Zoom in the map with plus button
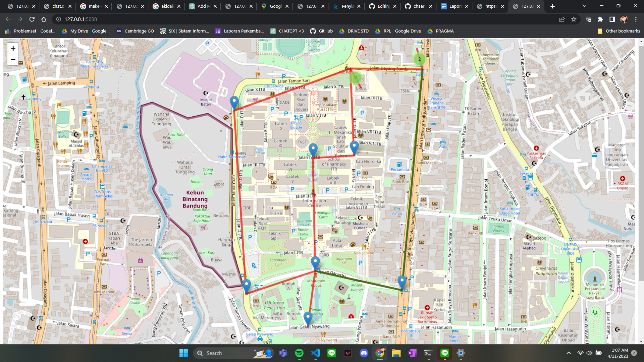Viewport: 644px width, 362px height. tap(13, 48)
